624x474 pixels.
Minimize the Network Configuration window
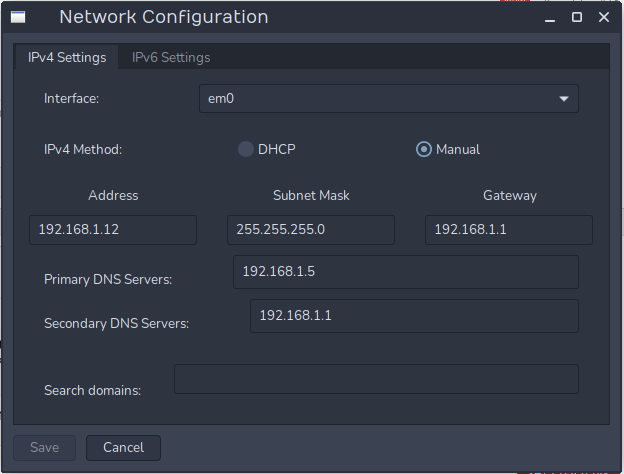point(551,18)
